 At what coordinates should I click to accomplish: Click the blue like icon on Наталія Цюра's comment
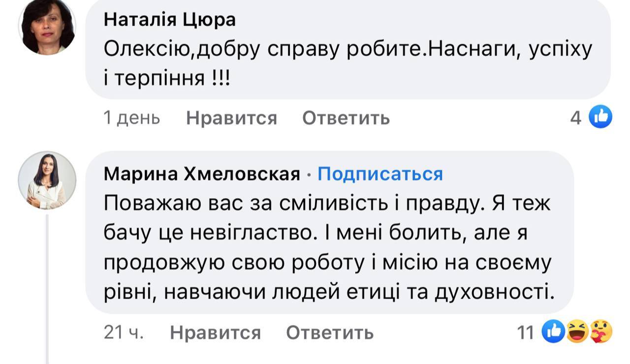600,118
